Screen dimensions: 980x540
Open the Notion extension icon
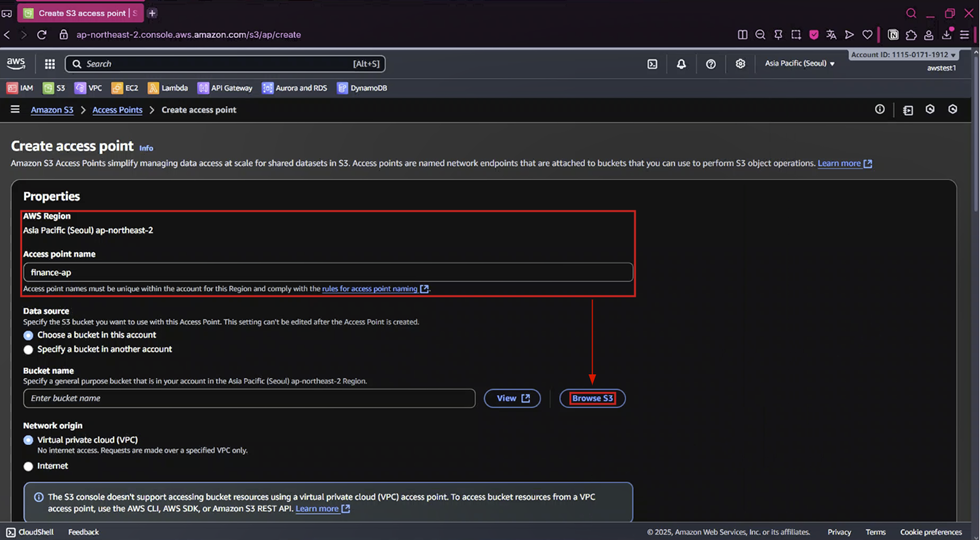(x=893, y=35)
